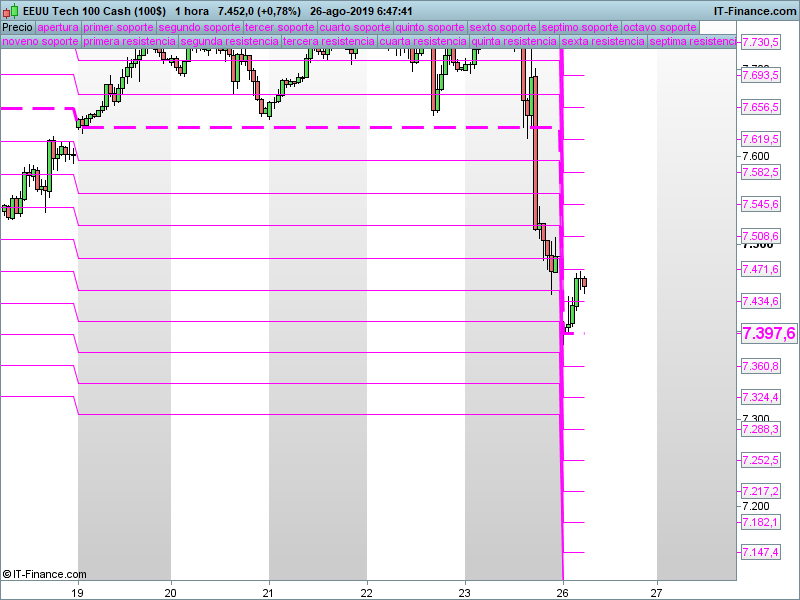Click the candlestick chart icon beside the title
Viewport: 800px width, 600px height.
click(x=11, y=11)
